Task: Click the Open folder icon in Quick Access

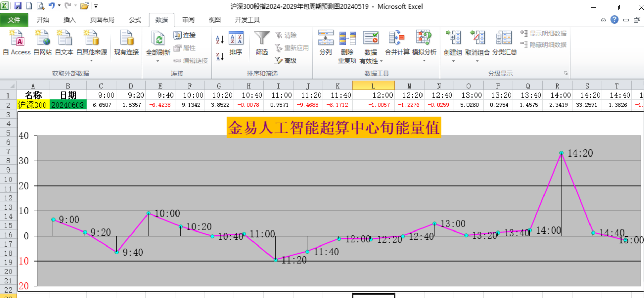Action: point(84,6)
